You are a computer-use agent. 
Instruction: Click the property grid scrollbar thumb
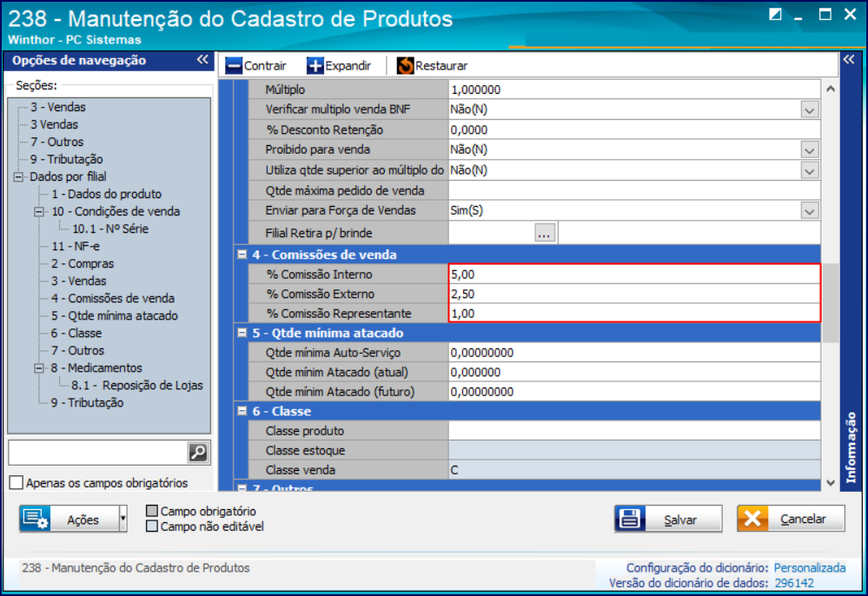(831, 302)
